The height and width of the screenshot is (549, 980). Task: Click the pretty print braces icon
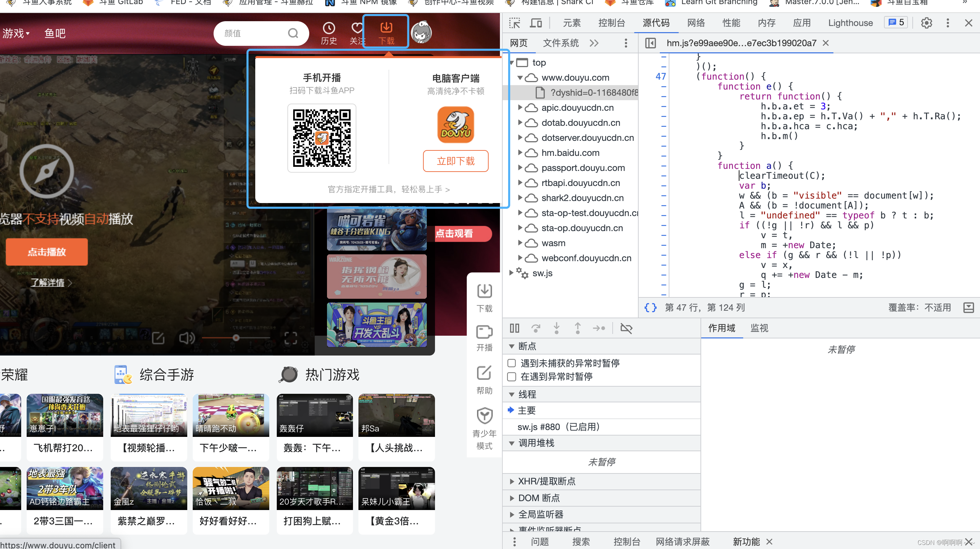(651, 308)
